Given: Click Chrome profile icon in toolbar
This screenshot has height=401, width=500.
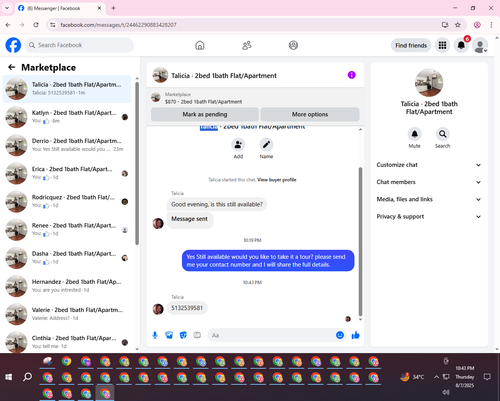Looking at the screenshot, I should tap(477, 25).
